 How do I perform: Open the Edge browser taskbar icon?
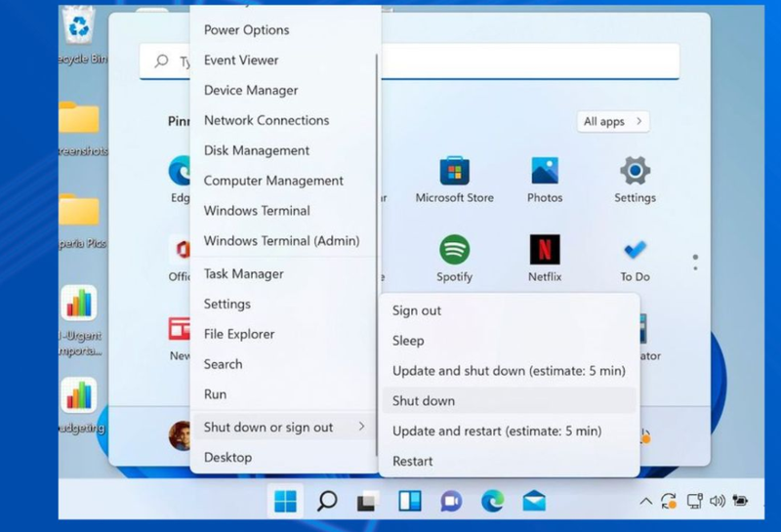(492, 501)
